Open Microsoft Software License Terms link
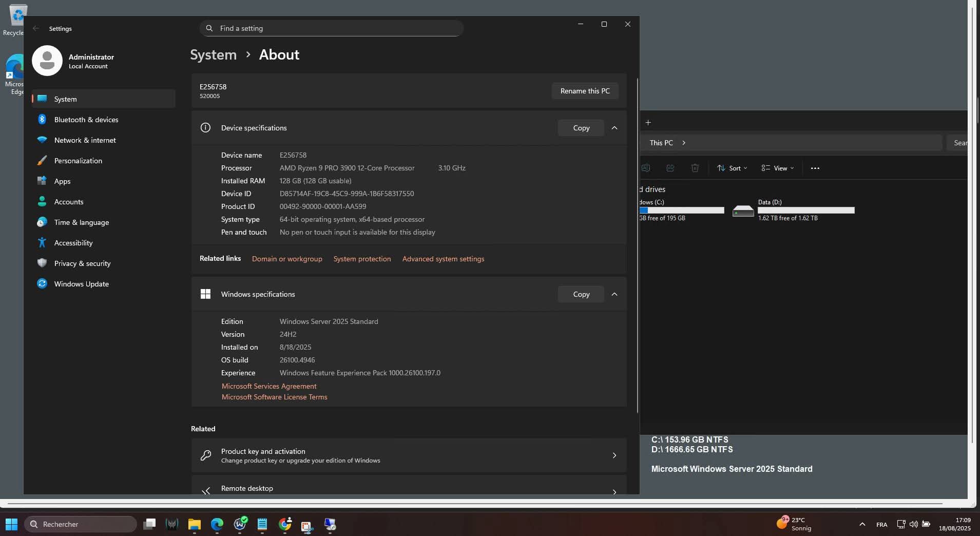 [x=275, y=397]
